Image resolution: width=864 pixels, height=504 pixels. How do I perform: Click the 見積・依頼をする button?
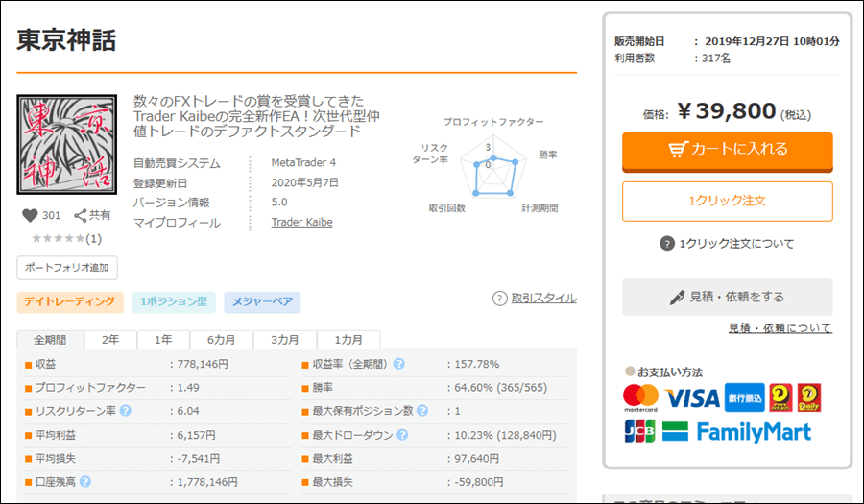tap(727, 297)
